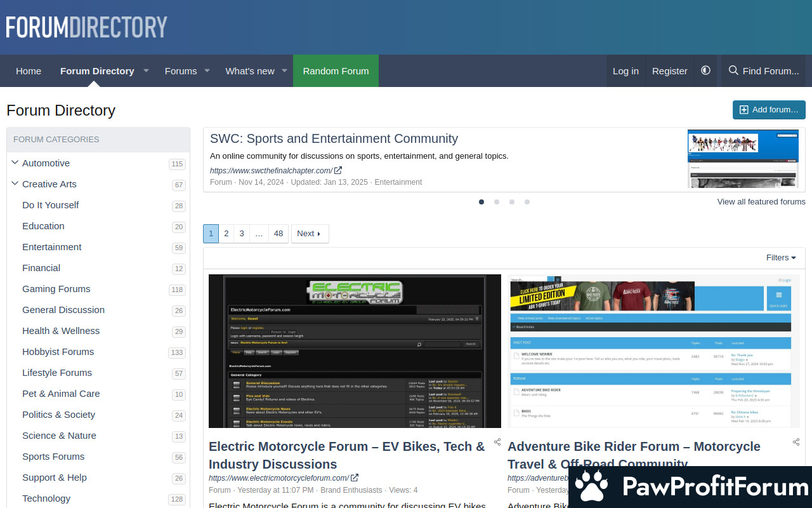Click View all featured forums

tap(761, 201)
